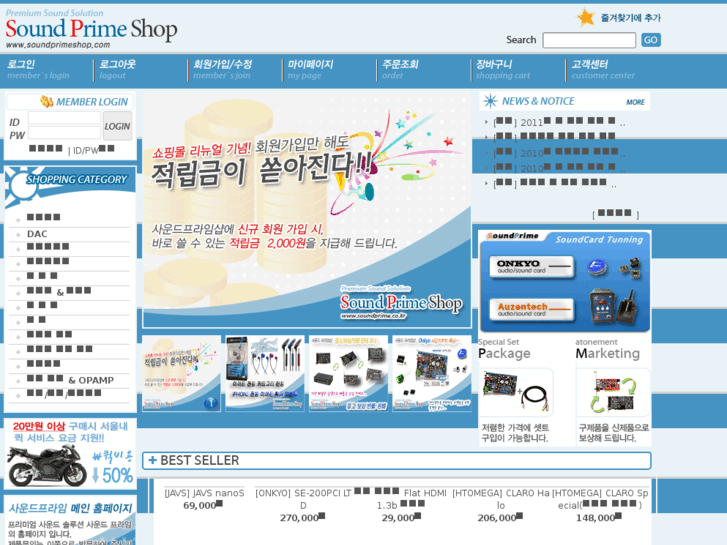The height and width of the screenshot is (545, 727).
Task: Open the 로그인 member's login menu
Action: tap(38, 69)
